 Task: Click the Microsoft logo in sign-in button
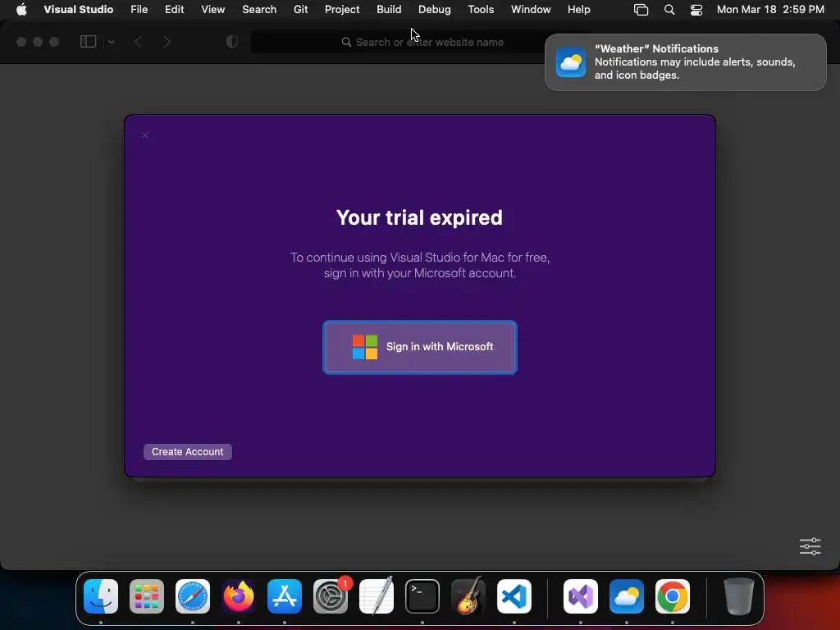[x=365, y=347]
